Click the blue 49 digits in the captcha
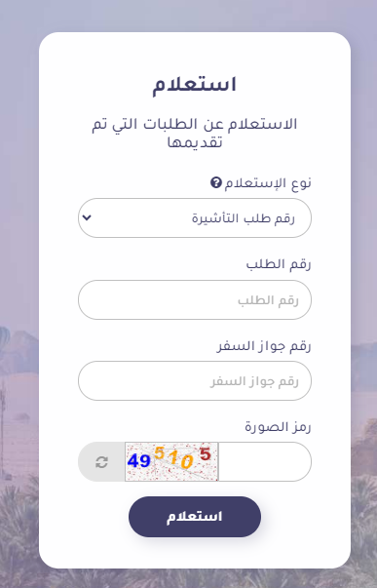 coord(139,460)
